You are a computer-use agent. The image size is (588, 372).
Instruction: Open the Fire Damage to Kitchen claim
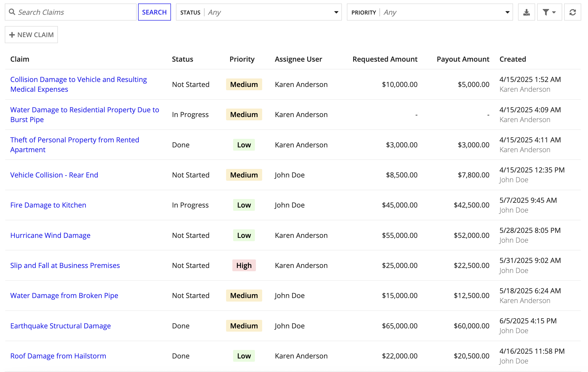point(48,205)
